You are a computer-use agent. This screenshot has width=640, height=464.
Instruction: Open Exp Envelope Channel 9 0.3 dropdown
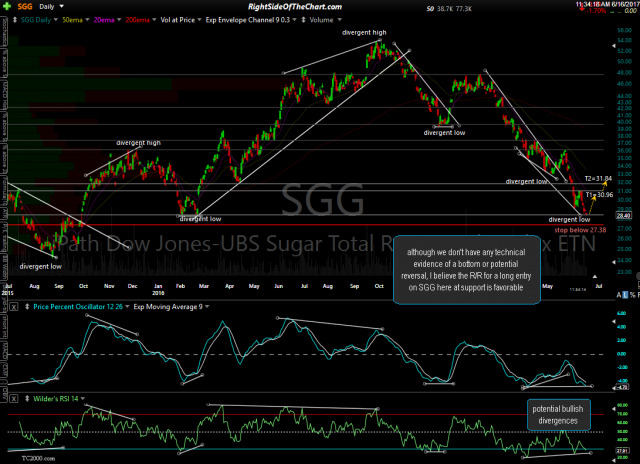coord(294,20)
